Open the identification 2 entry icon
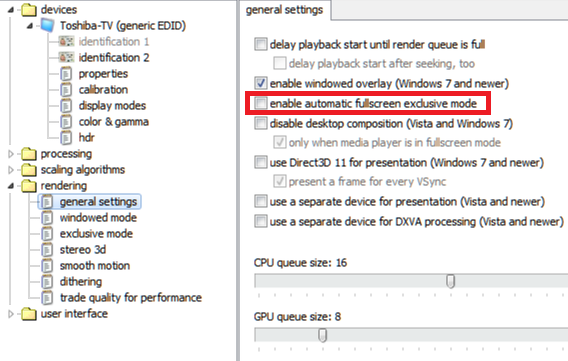The image size is (568, 361). click(x=67, y=58)
